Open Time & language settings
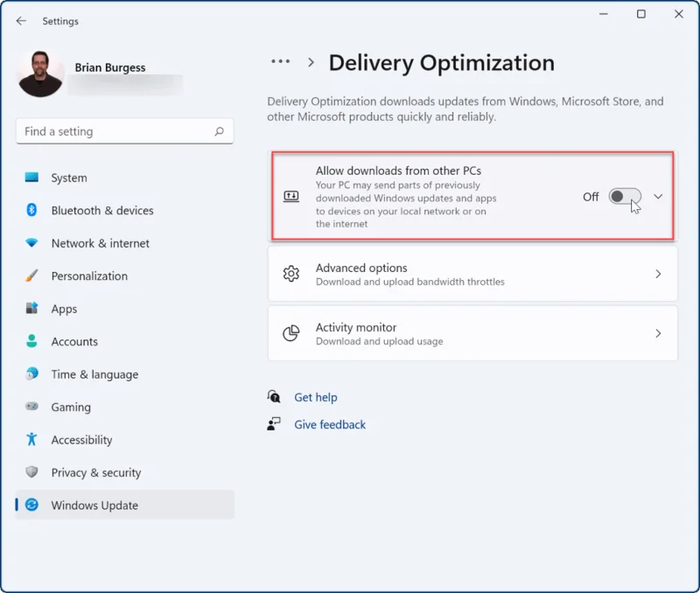This screenshot has height=593, width=700. coord(125,374)
